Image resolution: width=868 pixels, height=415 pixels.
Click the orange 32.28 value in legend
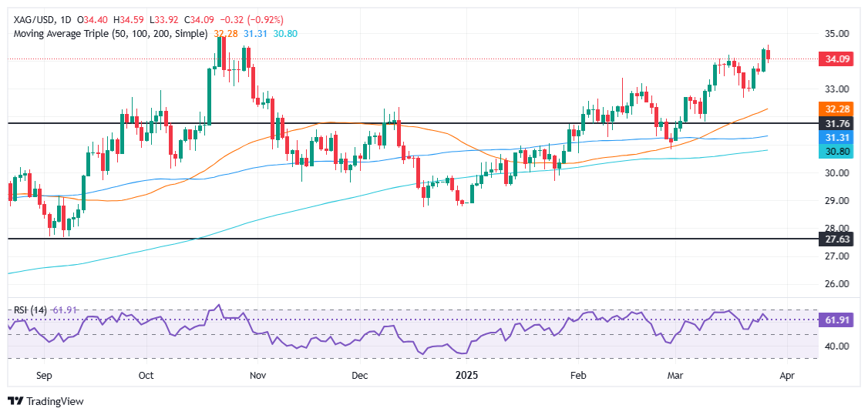click(x=225, y=34)
